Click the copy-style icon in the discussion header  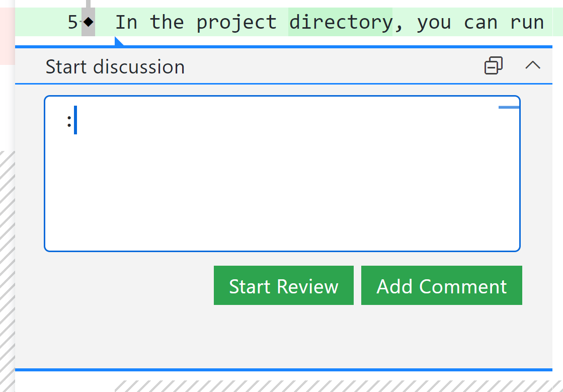point(494,65)
